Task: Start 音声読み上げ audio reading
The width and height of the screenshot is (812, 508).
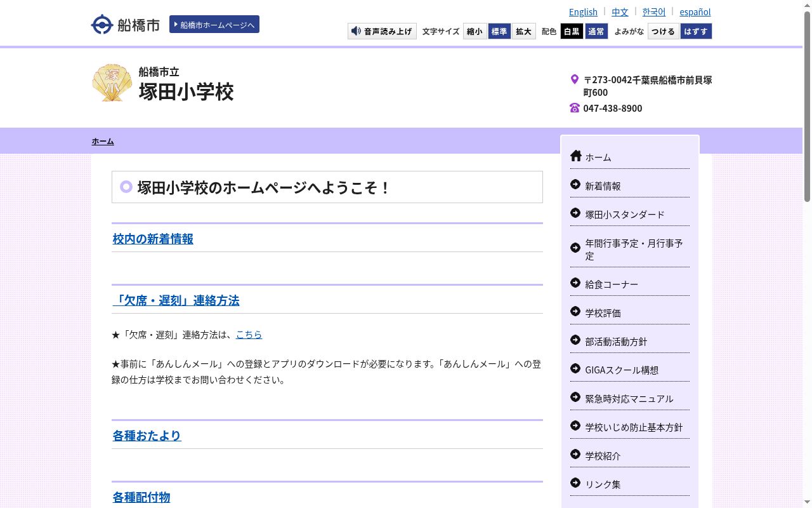Action: coord(382,31)
